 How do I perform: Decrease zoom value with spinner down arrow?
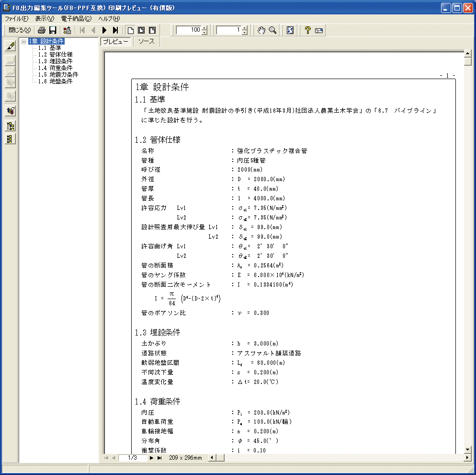pos(204,33)
